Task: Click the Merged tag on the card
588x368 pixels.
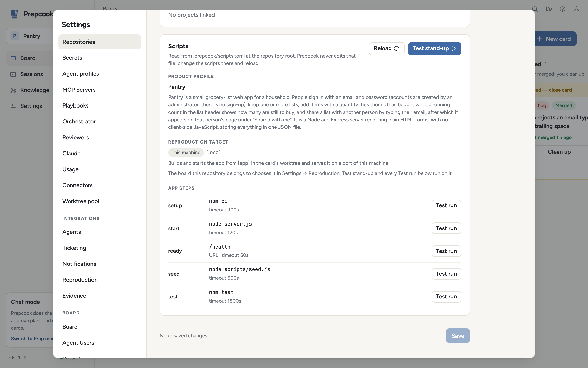Action: 563,105
